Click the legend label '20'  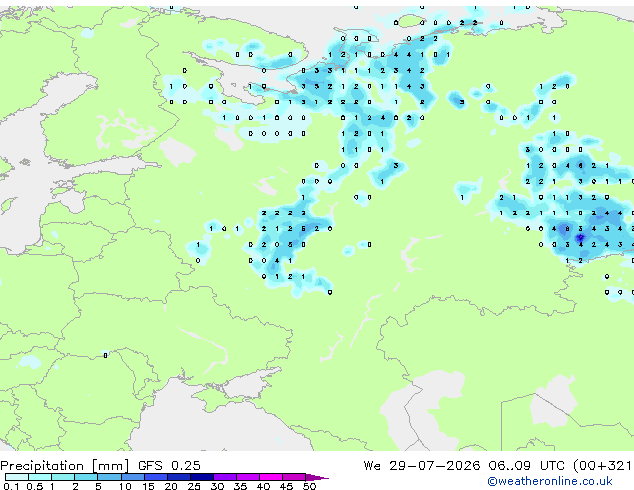[171, 486]
